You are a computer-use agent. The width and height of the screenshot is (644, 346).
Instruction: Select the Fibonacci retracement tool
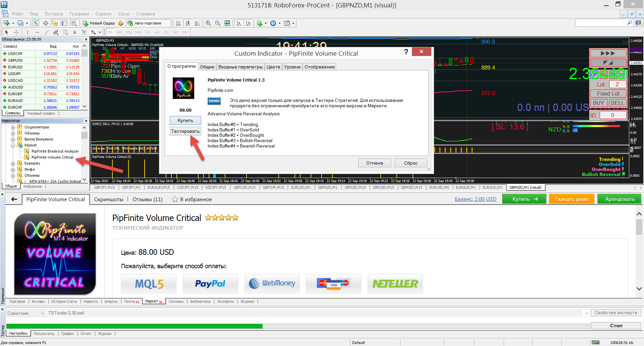(x=65, y=32)
